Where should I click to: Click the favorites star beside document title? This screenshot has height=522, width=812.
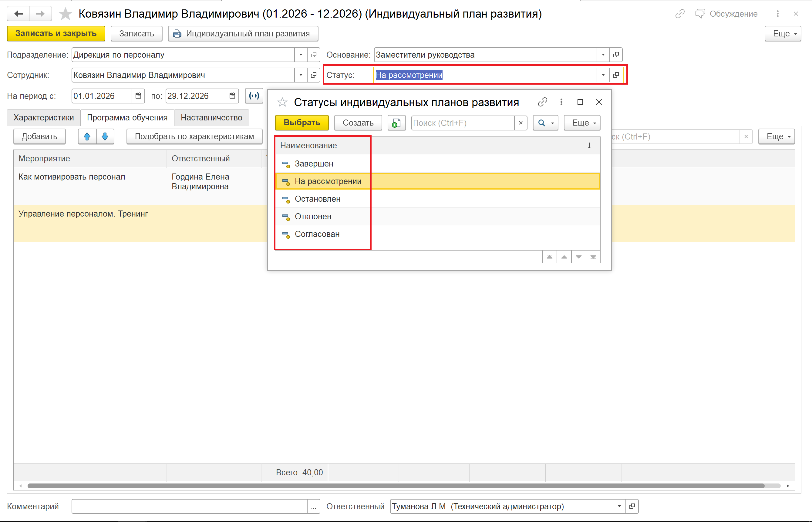(65, 14)
